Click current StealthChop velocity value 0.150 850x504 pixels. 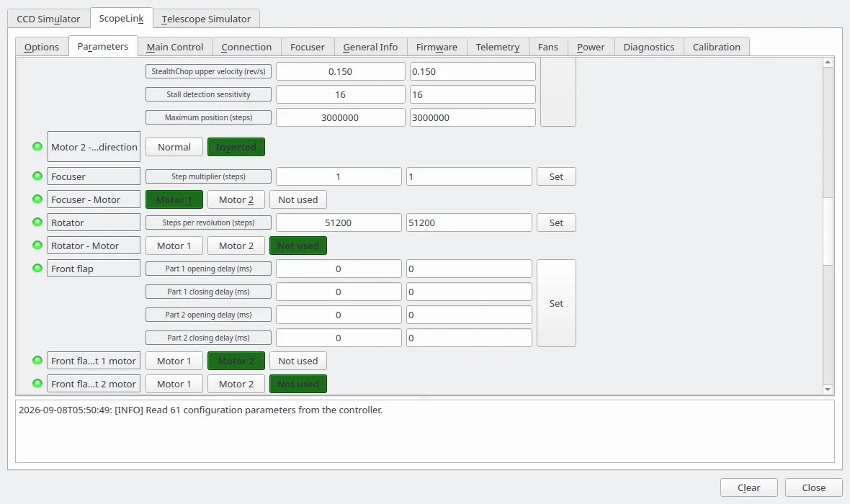(340, 71)
